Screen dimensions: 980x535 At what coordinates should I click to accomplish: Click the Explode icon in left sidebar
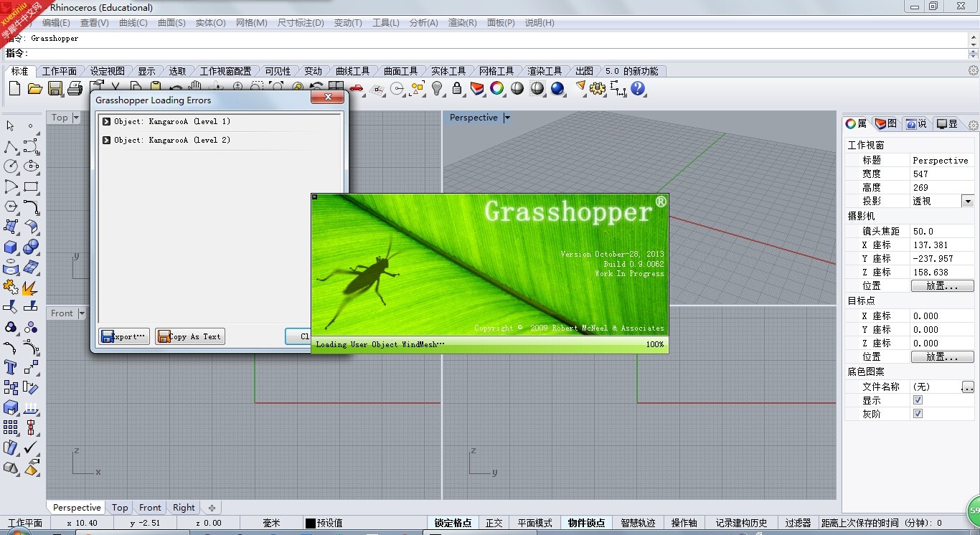click(x=31, y=288)
